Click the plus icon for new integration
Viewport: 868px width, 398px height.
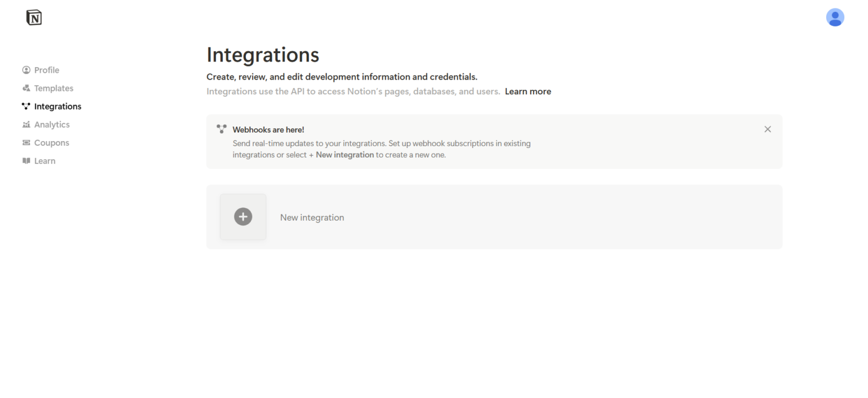point(243,217)
